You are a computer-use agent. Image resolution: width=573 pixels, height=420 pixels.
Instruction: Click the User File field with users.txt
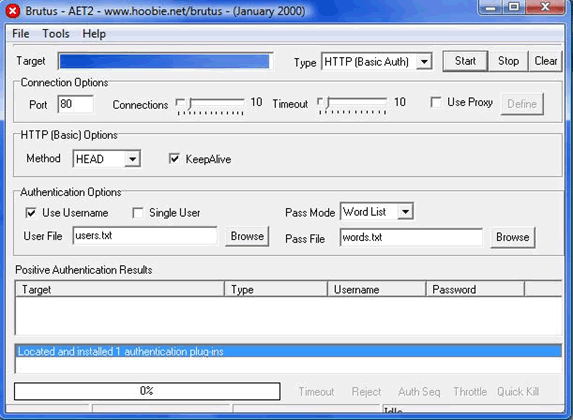[x=145, y=236]
